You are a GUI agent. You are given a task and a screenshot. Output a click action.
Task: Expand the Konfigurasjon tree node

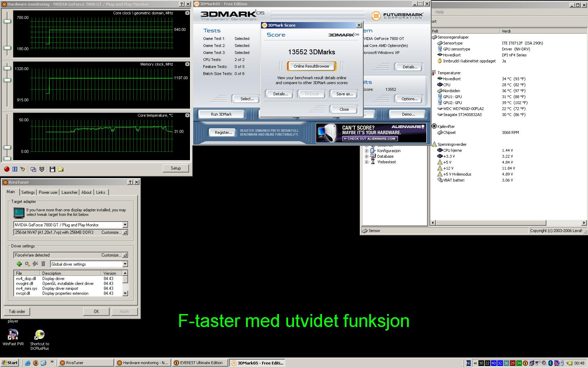coord(366,151)
